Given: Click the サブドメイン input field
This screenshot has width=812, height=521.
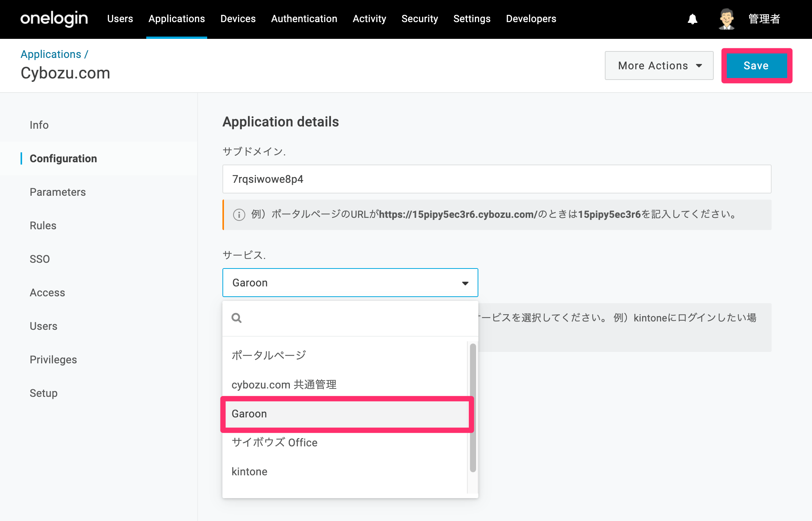Looking at the screenshot, I should click(497, 179).
